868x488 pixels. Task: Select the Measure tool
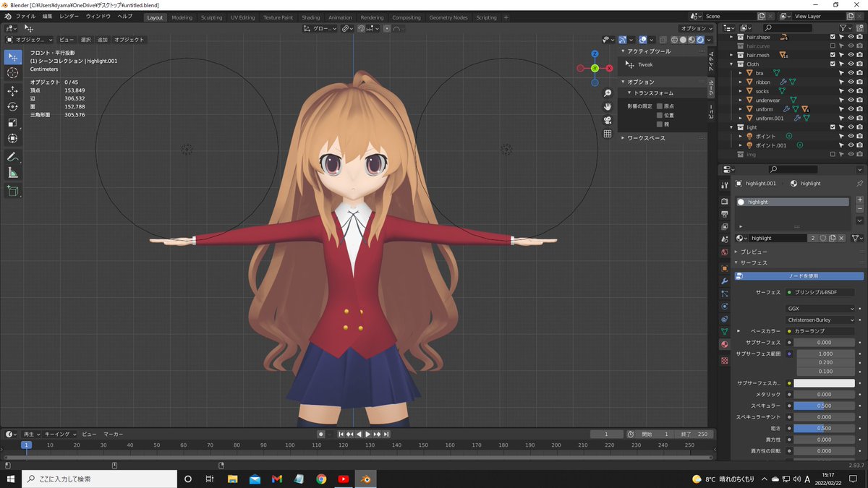12,173
